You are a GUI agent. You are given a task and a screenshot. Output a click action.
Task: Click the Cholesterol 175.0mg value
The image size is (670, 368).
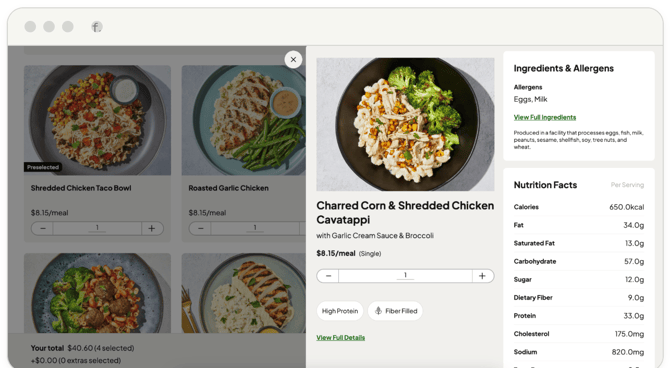(x=629, y=334)
